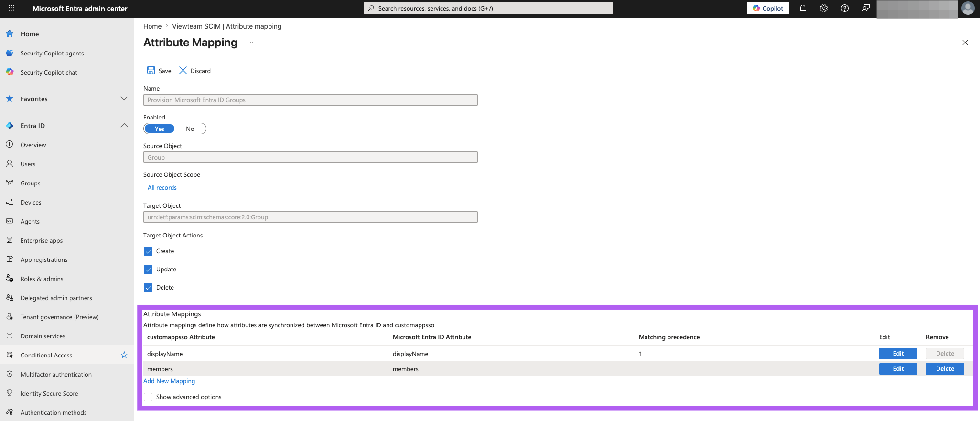Collapse the Entra ID section chevron
Screen dimensions: 980x421
pos(124,125)
